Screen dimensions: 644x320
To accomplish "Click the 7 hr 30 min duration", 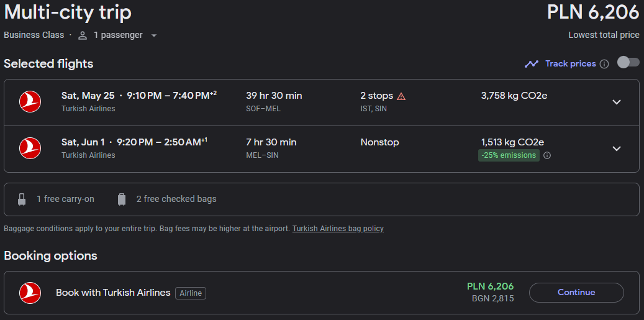I will [x=271, y=142].
